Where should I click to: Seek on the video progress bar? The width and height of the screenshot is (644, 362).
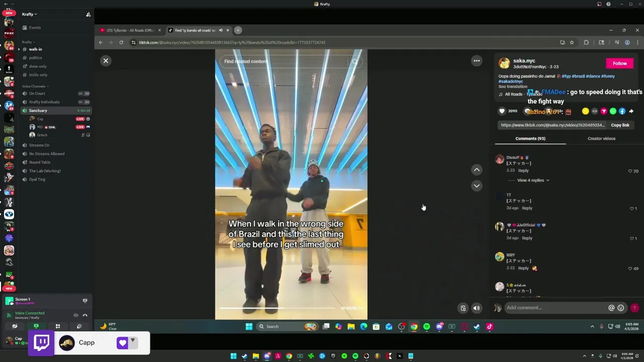pos(277,308)
